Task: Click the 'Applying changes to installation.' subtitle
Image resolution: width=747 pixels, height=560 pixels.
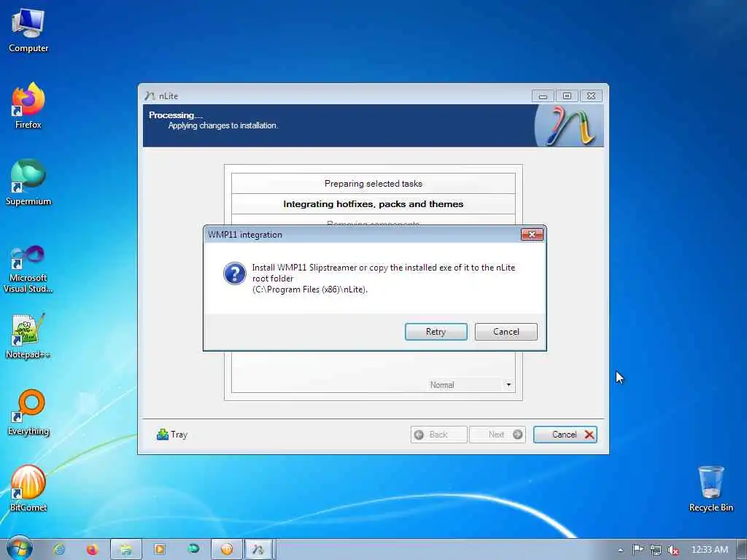Action: pos(223,125)
